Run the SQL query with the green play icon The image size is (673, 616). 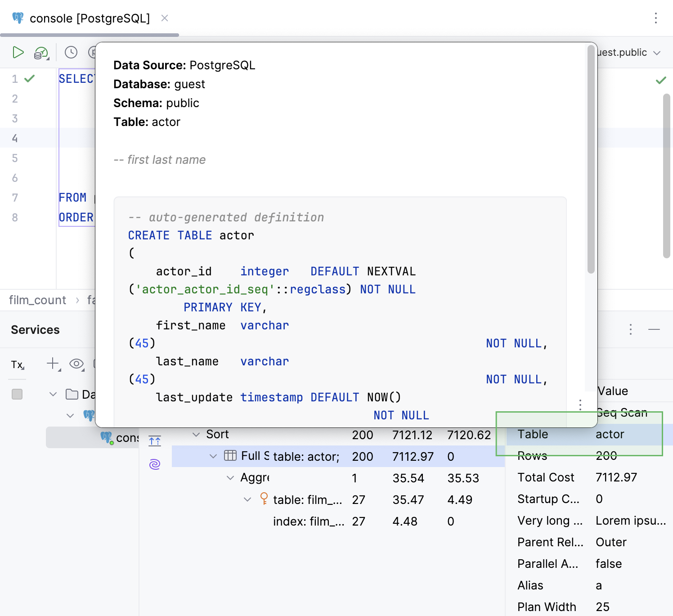[x=18, y=52]
